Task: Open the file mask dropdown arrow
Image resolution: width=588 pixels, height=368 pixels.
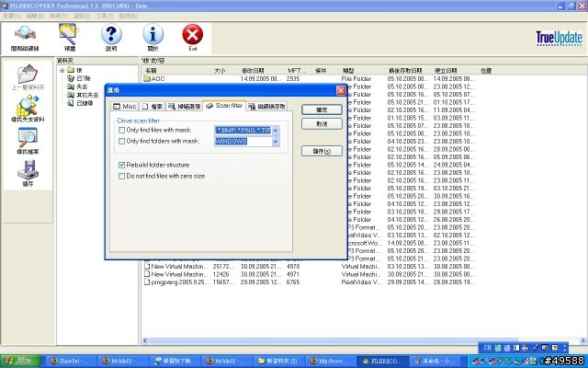Action: [x=276, y=131]
